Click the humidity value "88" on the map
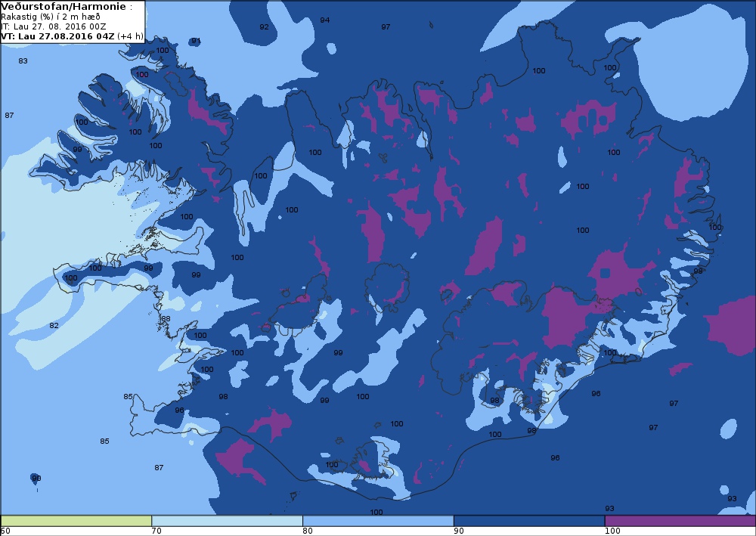 [x=166, y=318]
